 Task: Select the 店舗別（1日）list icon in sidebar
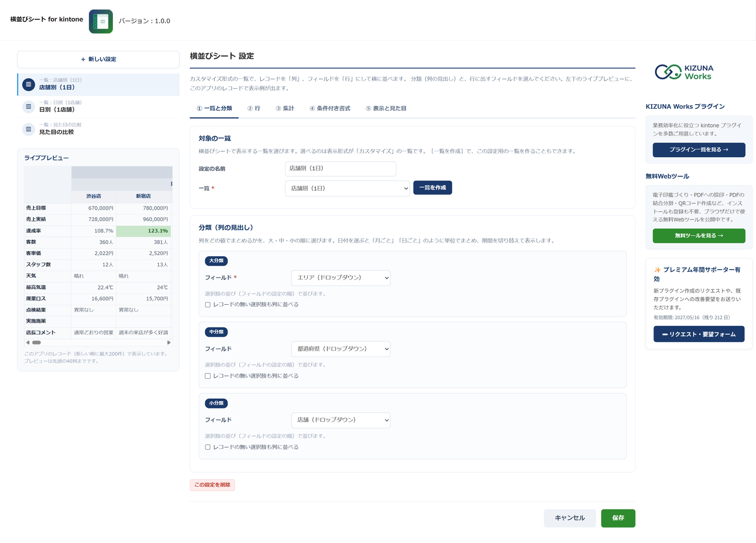tap(29, 84)
